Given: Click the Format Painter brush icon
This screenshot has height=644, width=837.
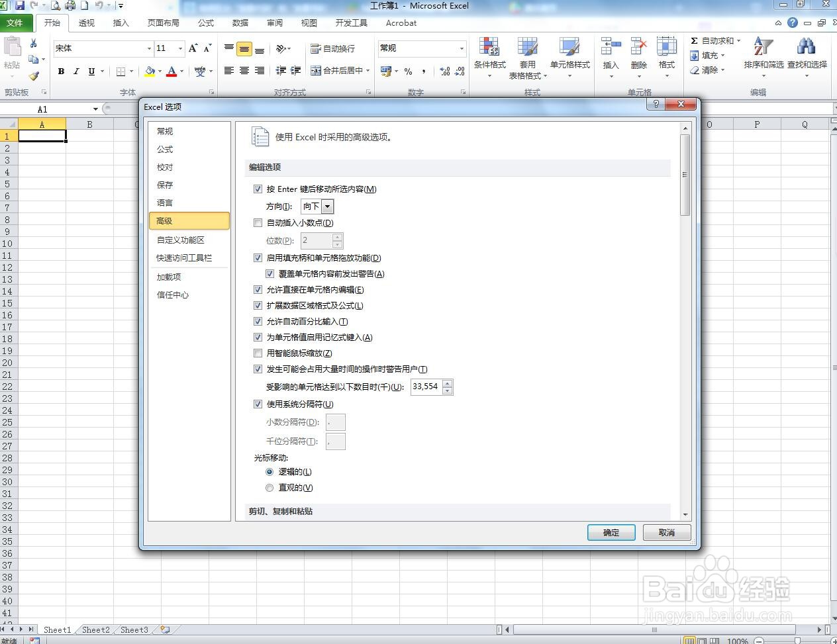Looking at the screenshot, I should pyautogui.click(x=34, y=76).
